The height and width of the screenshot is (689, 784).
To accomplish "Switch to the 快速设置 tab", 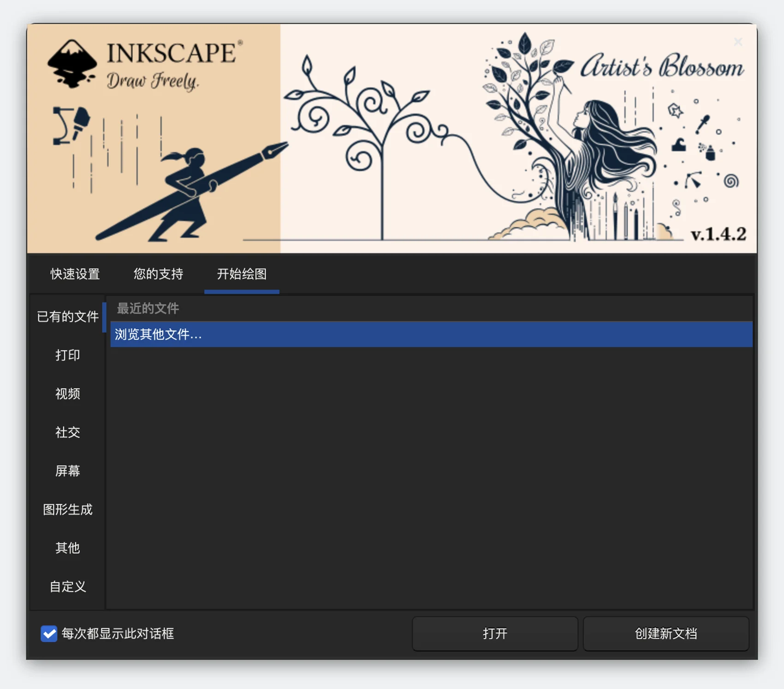I will click(x=75, y=274).
